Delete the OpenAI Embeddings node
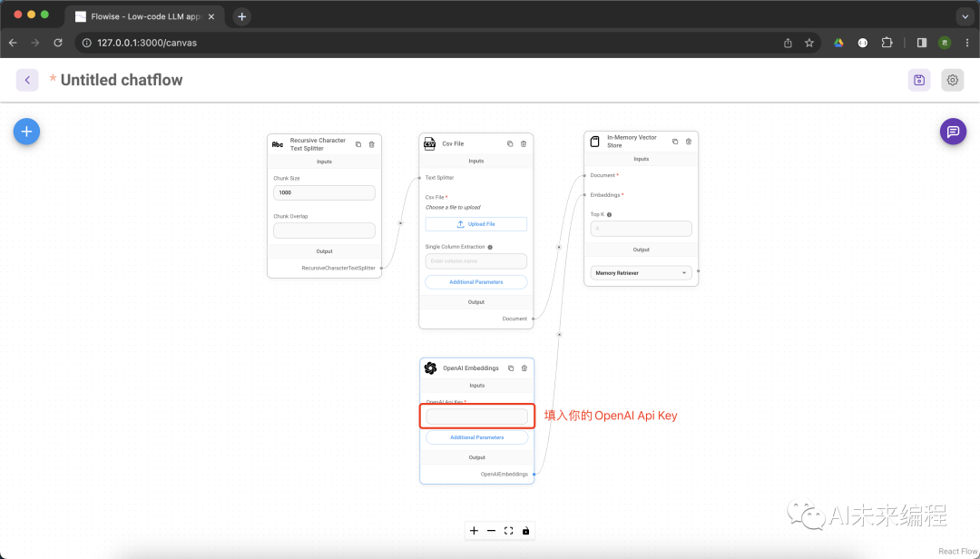 (524, 368)
